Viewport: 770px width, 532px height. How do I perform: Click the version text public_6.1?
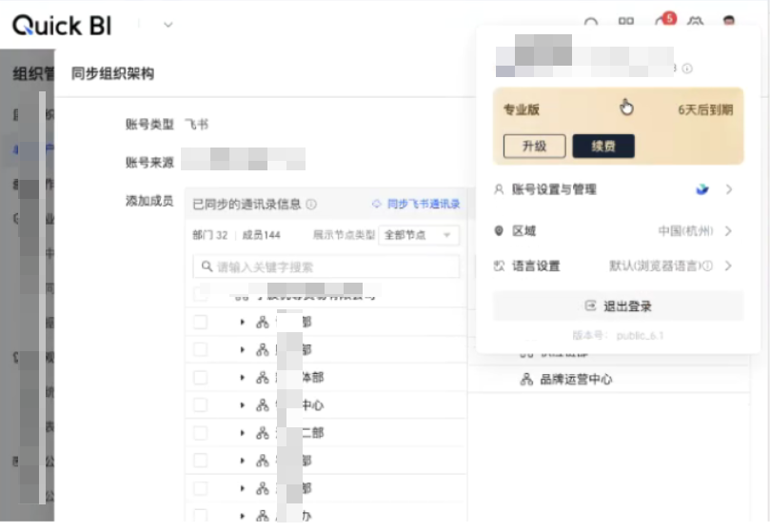[640, 336]
